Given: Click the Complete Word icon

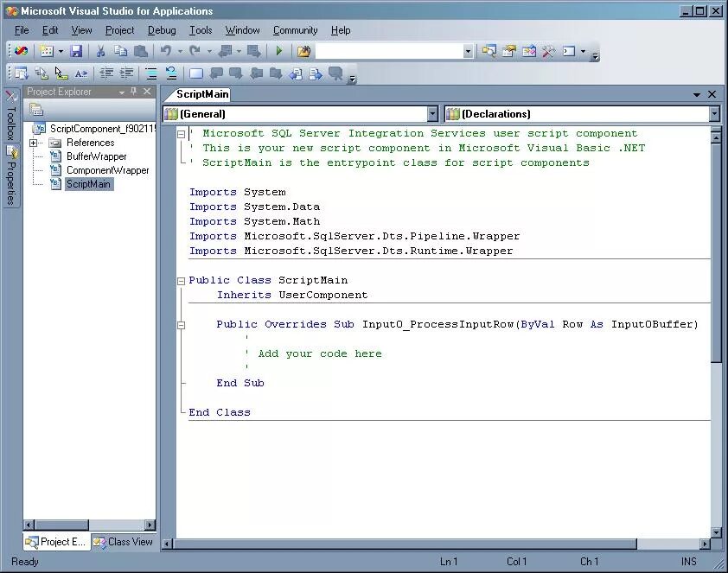Looking at the screenshot, I should 81,73.
